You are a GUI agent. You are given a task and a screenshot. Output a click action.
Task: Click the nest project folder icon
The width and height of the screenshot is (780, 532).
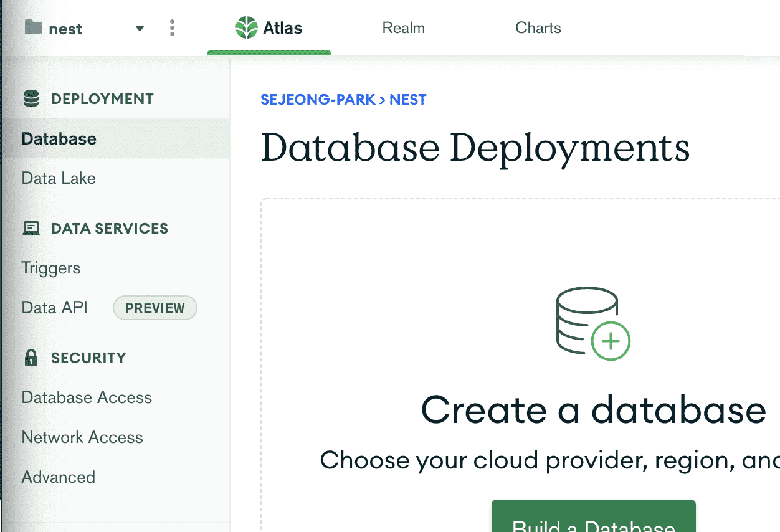33,27
